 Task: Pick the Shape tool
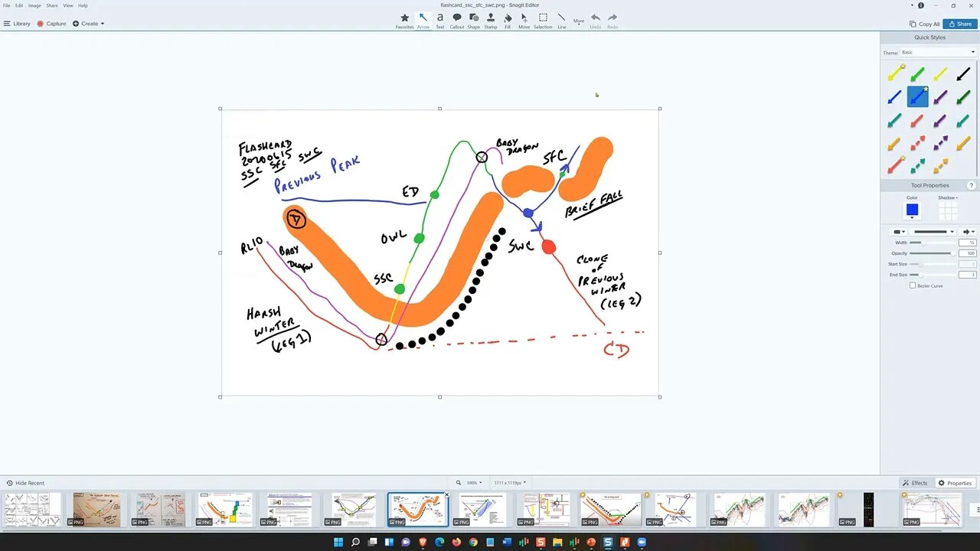[474, 21]
